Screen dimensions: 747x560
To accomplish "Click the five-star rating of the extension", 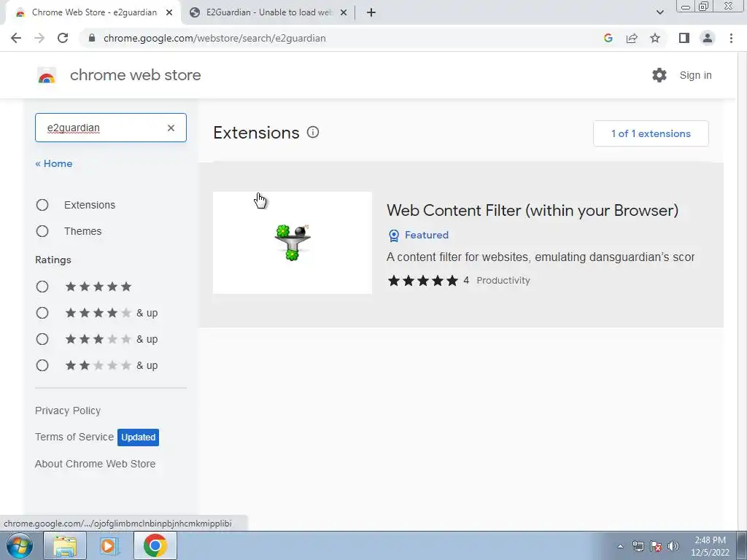I will (422, 281).
